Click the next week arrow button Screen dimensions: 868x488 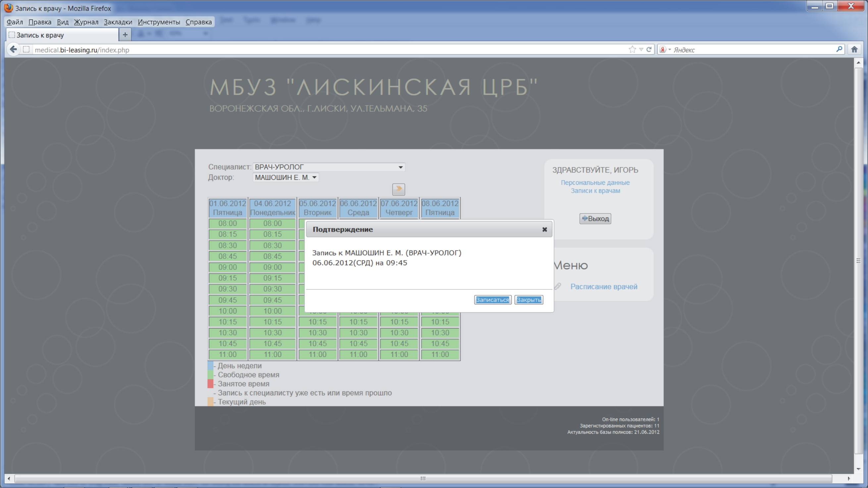pos(398,189)
